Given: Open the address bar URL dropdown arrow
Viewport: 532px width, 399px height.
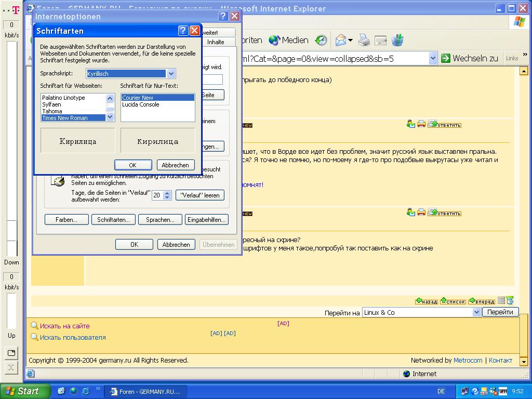Looking at the screenshot, I should tap(433, 58).
